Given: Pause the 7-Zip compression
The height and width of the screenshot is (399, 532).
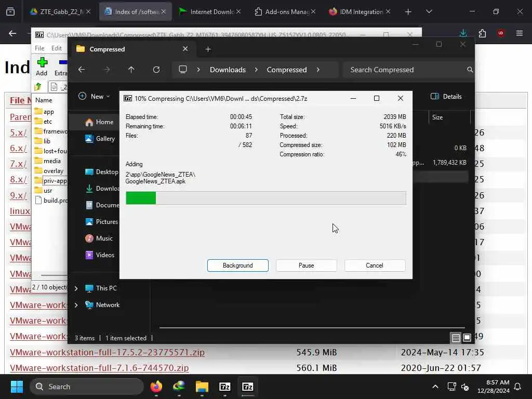Looking at the screenshot, I should click(306, 265).
